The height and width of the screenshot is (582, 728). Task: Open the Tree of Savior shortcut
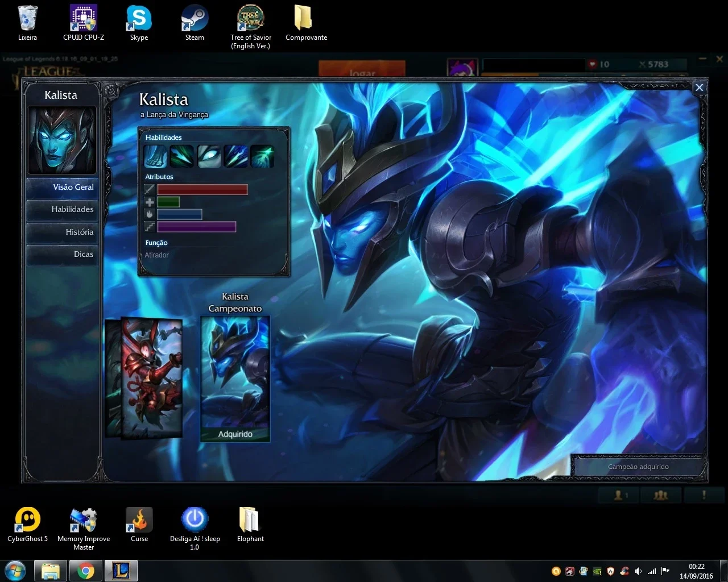click(x=251, y=27)
